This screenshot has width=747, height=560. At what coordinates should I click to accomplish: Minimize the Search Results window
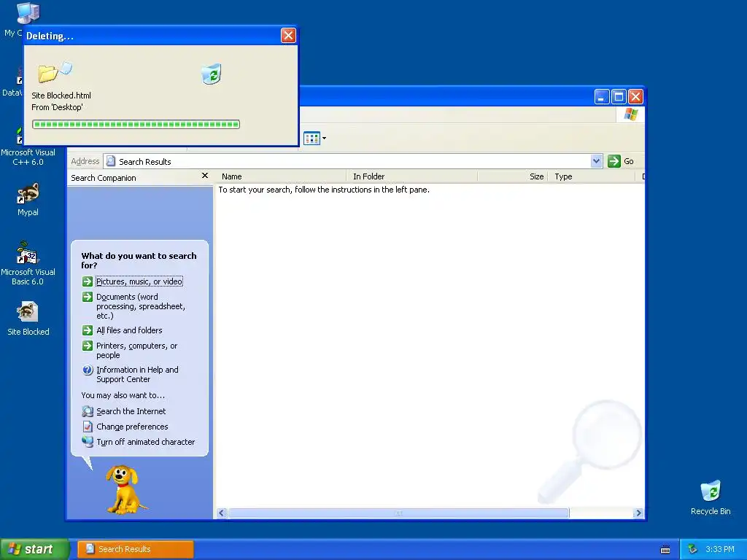point(602,97)
